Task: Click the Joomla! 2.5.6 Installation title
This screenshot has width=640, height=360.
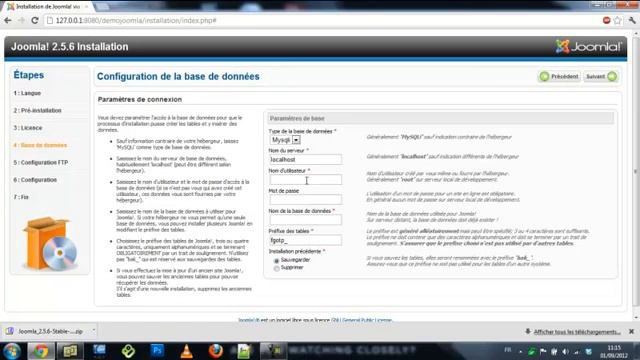Action: pyautogui.click(x=70, y=47)
